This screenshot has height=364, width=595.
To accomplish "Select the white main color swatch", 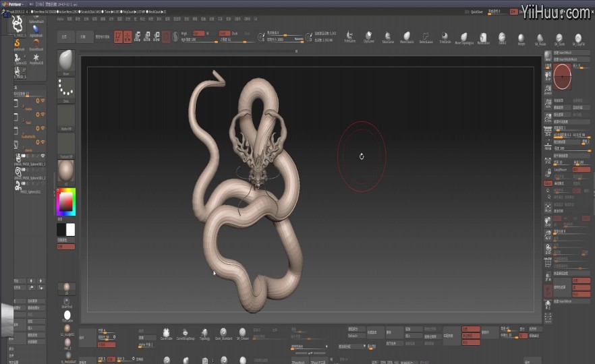I will pyautogui.click(x=71, y=229).
